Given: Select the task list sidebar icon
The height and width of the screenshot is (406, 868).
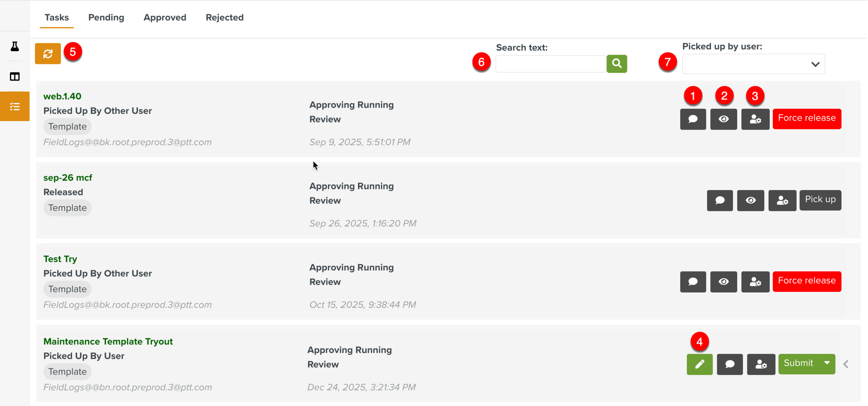Looking at the screenshot, I should (x=15, y=106).
